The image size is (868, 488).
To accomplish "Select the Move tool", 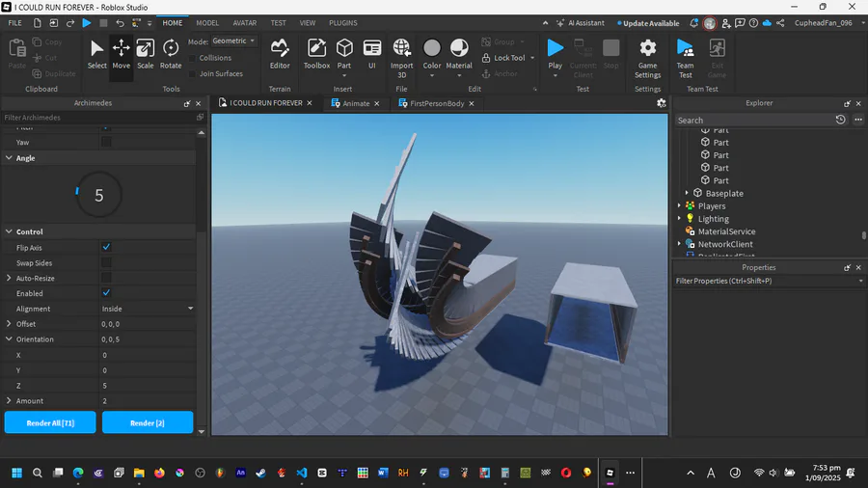I will click(121, 54).
